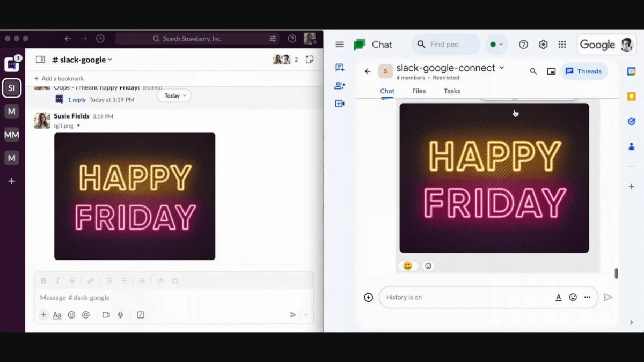Toggle bold formatting in Slack composer

pyautogui.click(x=43, y=280)
